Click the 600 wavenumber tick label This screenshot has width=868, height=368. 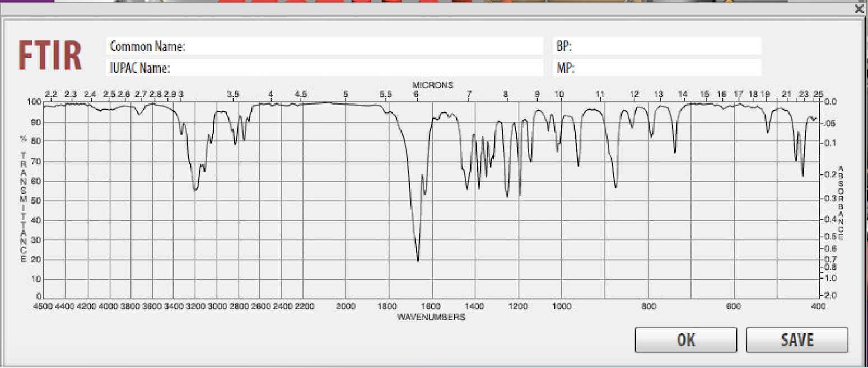click(734, 306)
